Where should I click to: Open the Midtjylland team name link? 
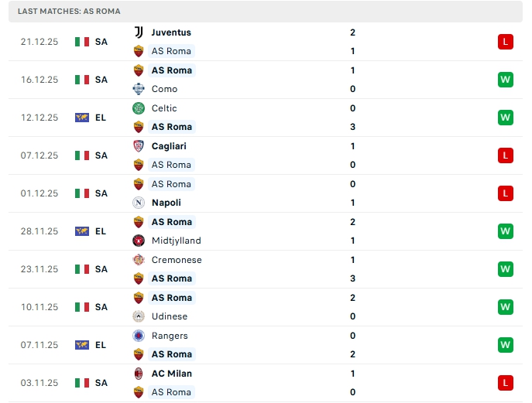[176, 241]
